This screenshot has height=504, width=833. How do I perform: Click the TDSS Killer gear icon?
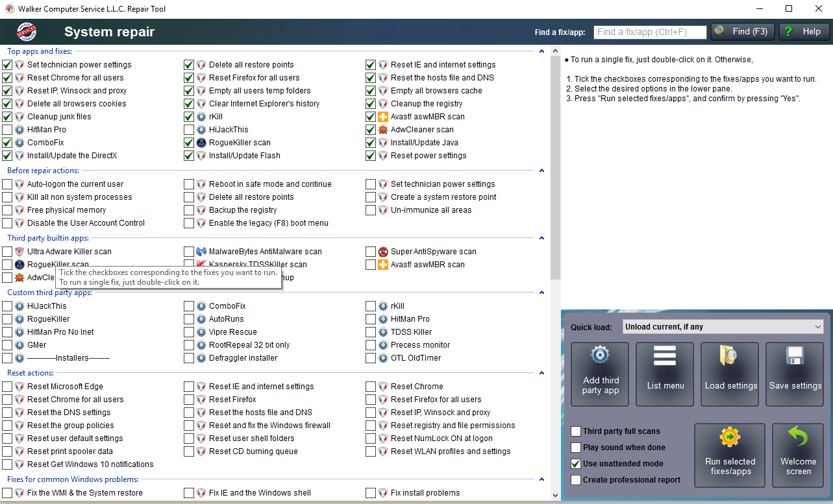click(x=383, y=332)
